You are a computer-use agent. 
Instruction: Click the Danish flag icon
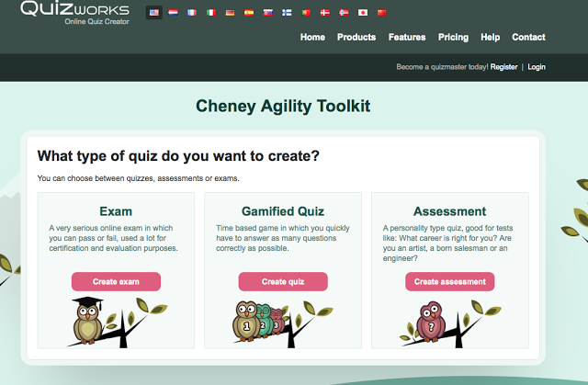(x=325, y=13)
